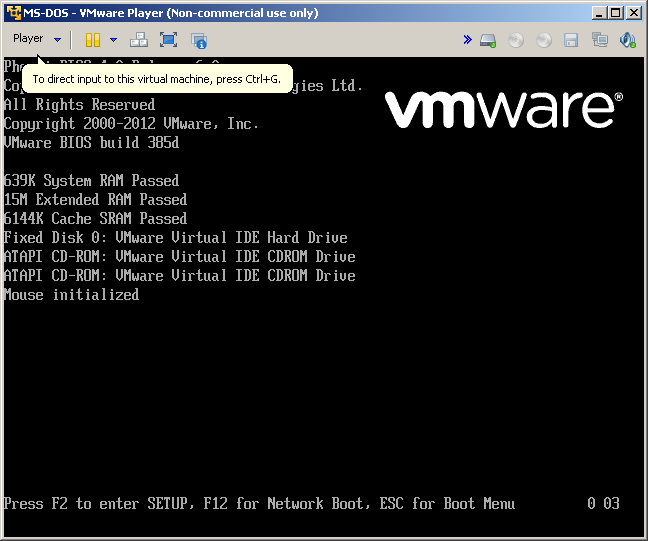Click the VMware icon in title bar

pyautogui.click(x=13, y=13)
